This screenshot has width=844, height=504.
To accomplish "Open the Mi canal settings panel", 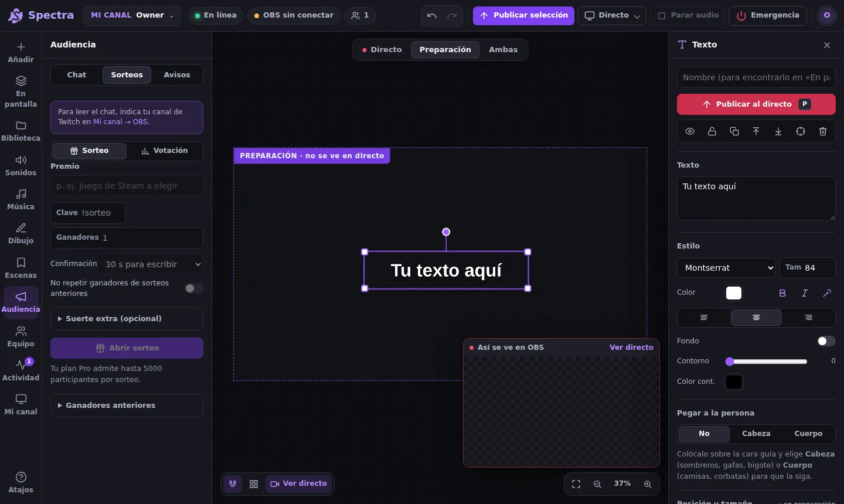I will click(21, 405).
